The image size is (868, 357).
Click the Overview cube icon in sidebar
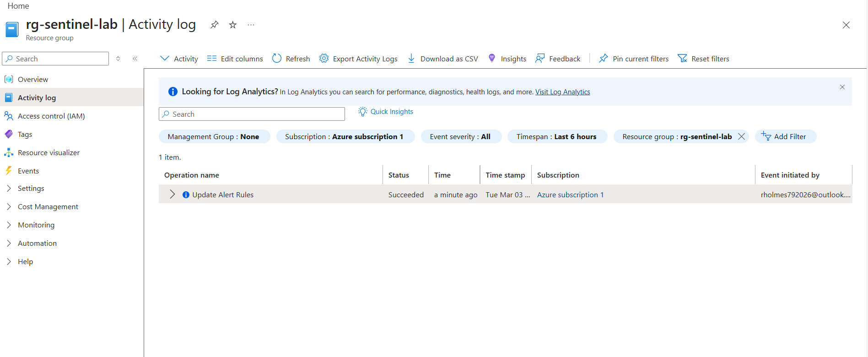[9, 79]
